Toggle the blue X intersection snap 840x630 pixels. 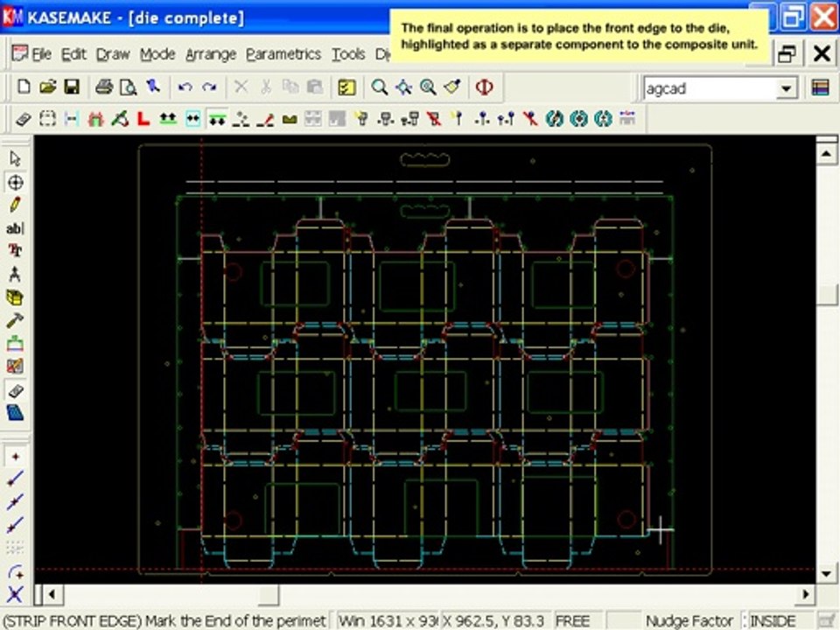pyautogui.click(x=15, y=594)
